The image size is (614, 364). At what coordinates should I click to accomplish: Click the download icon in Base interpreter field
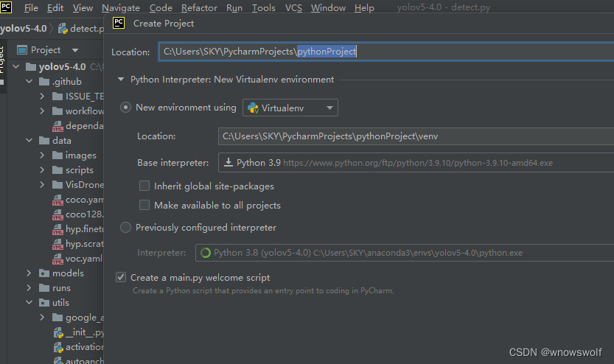pos(228,162)
